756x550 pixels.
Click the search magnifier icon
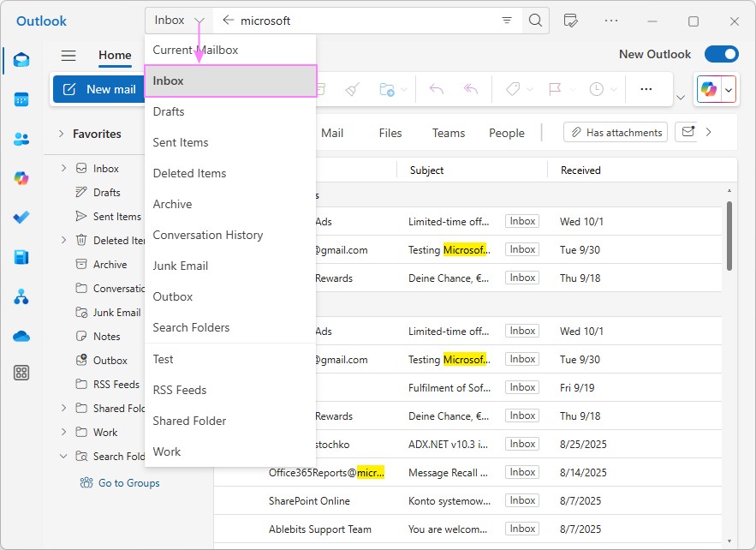[x=535, y=21]
